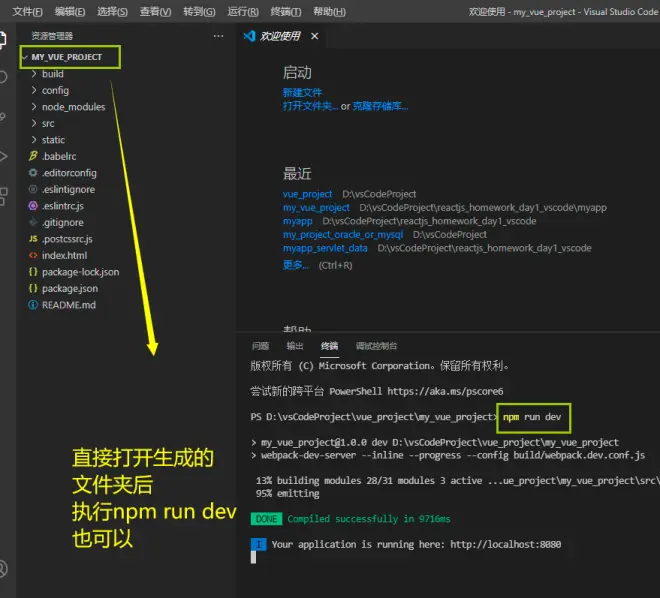This screenshot has height=598, width=660.
Task: Open index.html in explorer
Action: tap(64, 255)
